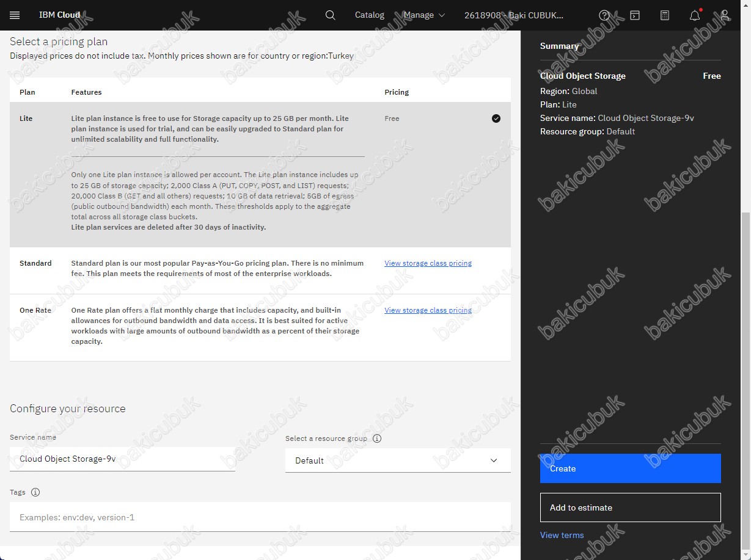The image size is (751, 560).
Task: Click the Region: Global summary line
Action: point(569,91)
